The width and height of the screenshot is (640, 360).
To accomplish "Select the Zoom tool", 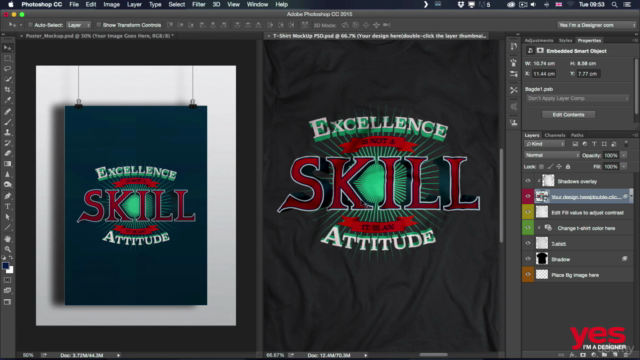I will coord(7,249).
